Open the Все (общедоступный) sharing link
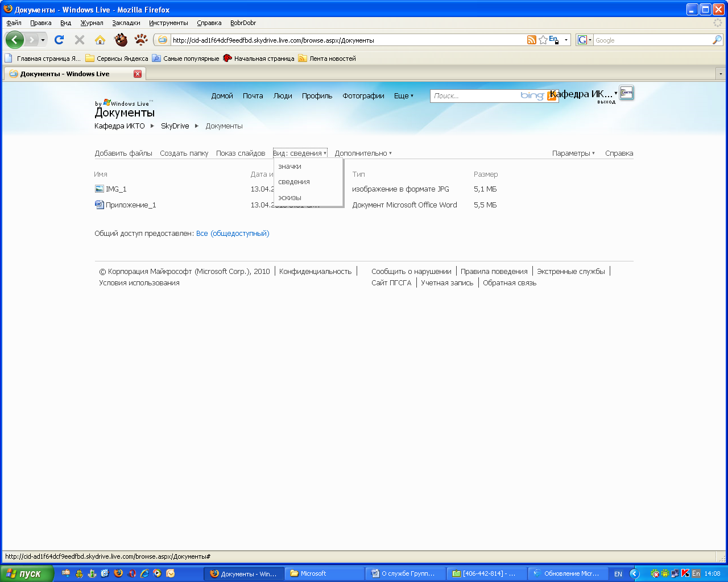The height and width of the screenshot is (582, 728). tap(233, 234)
